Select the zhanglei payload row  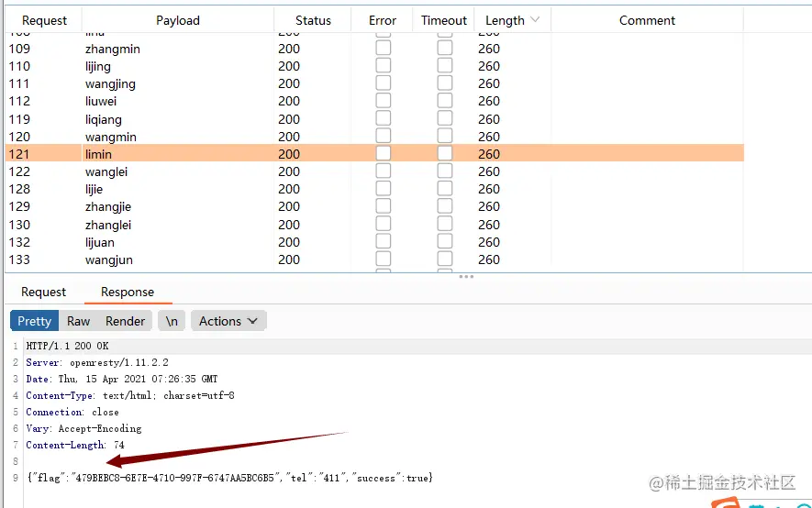[374, 225]
